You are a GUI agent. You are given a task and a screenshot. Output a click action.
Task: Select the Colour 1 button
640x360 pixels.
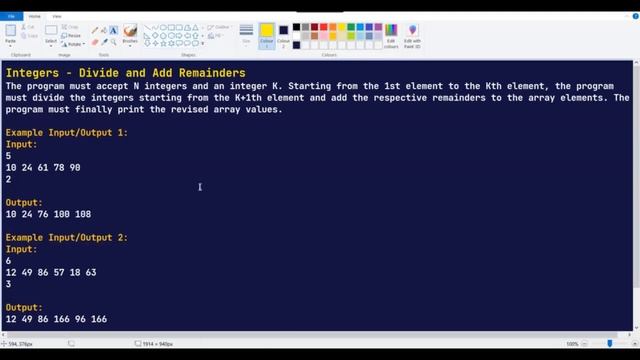(x=267, y=36)
